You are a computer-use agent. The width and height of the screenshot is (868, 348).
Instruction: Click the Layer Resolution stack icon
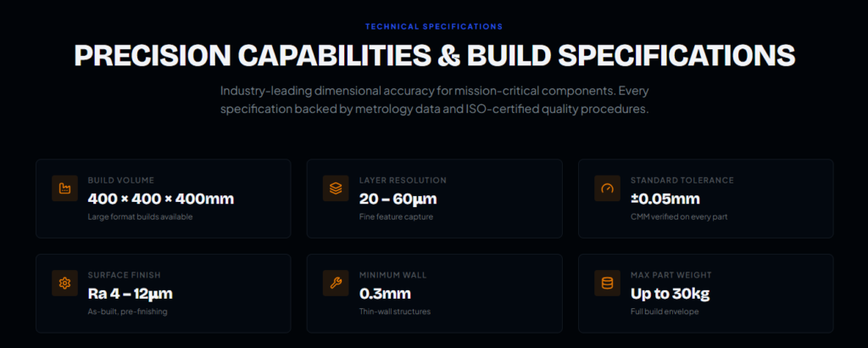click(336, 188)
